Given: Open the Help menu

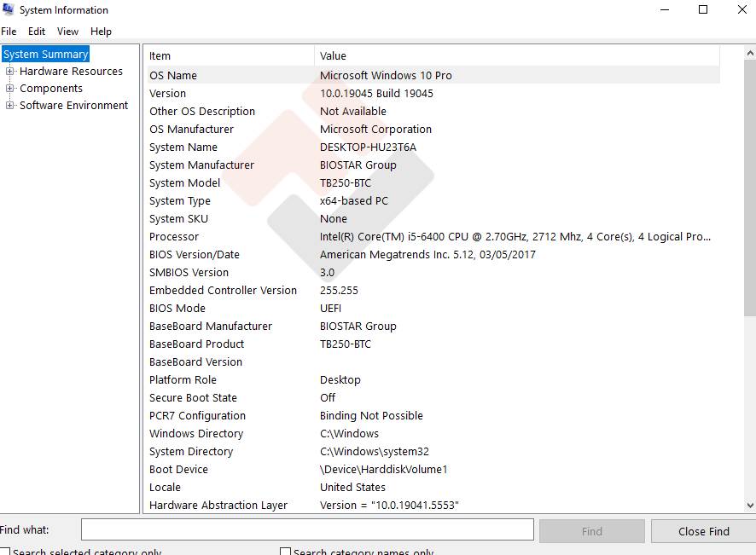Looking at the screenshot, I should (101, 32).
